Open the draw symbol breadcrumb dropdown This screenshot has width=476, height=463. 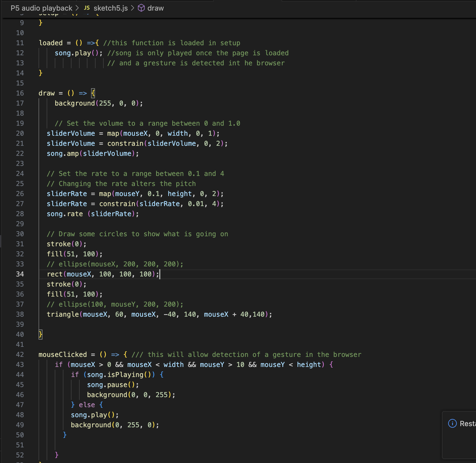coord(156,8)
